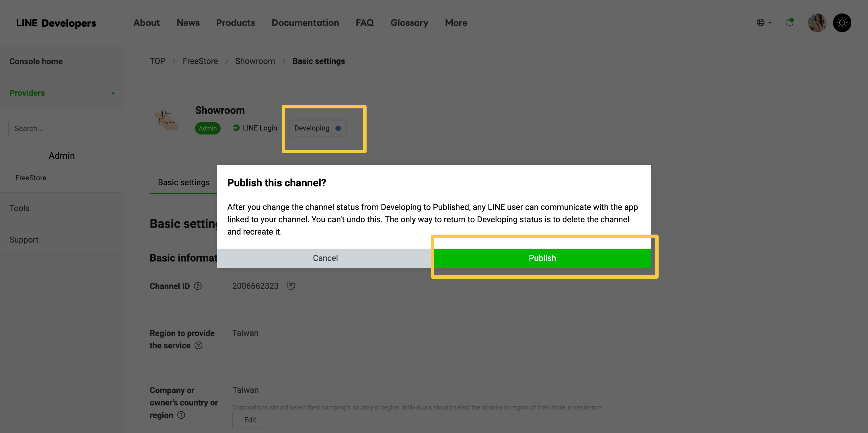Open the More menu item
This screenshot has width=868, height=433.
coord(456,23)
